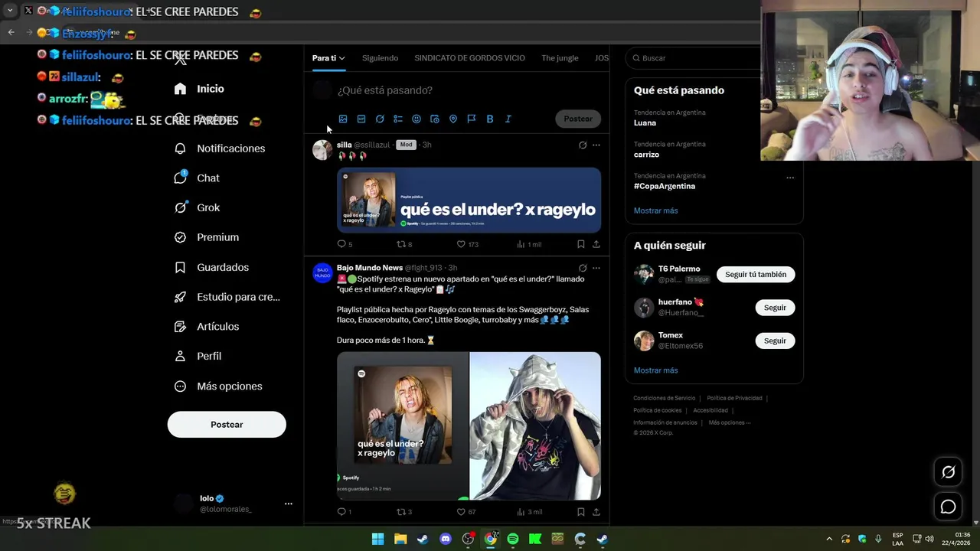This screenshot has width=980, height=551.
Task: Open the Premium page
Action: point(207,237)
